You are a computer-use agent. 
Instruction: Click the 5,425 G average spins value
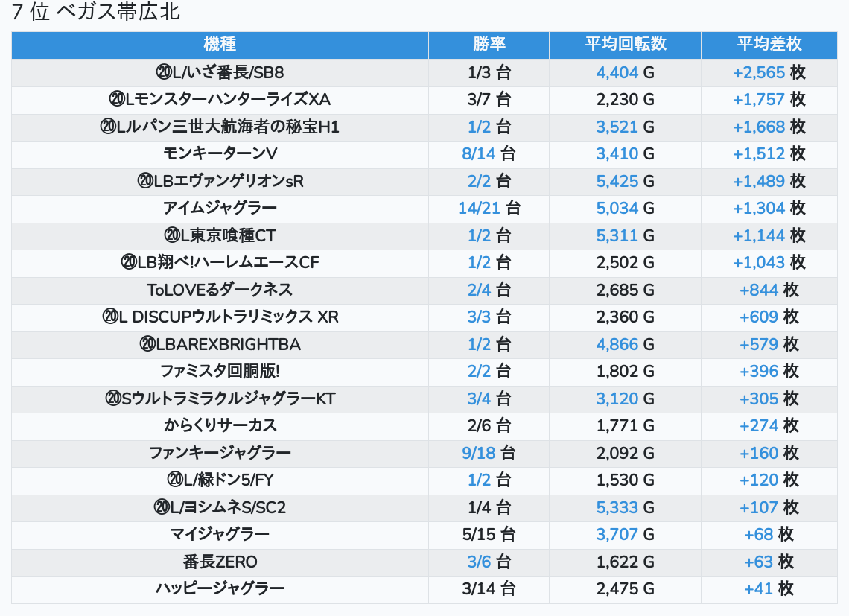click(626, 181)
